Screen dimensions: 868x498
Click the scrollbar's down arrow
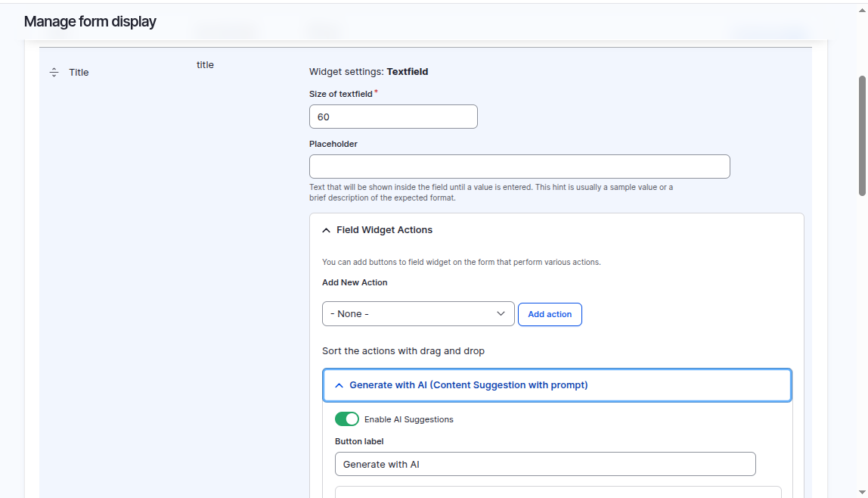[x=862, y=491]
